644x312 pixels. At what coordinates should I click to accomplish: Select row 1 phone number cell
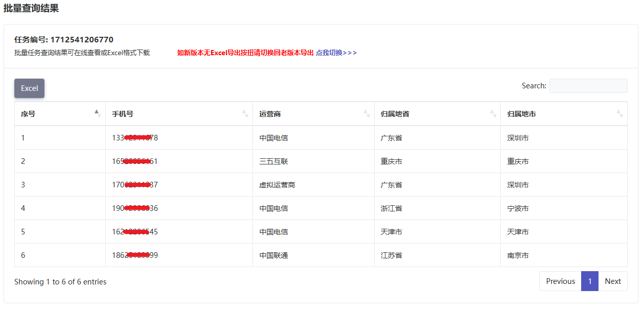tap(135, 138)
